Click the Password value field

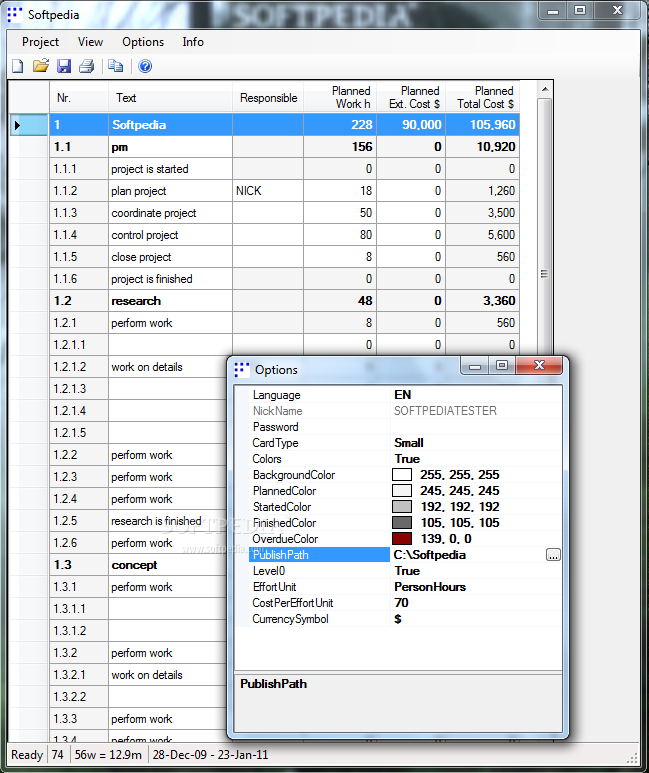tap(476, 427)
